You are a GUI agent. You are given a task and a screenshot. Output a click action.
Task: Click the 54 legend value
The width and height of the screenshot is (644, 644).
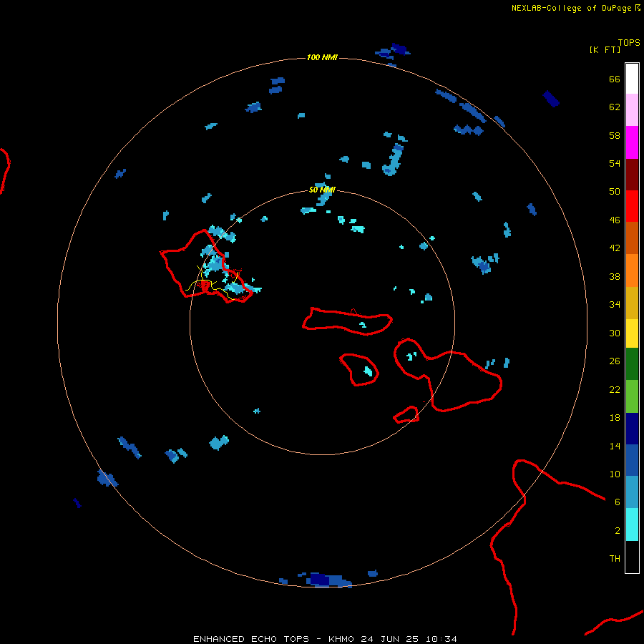pyautogui.click(x=615, y=163)
